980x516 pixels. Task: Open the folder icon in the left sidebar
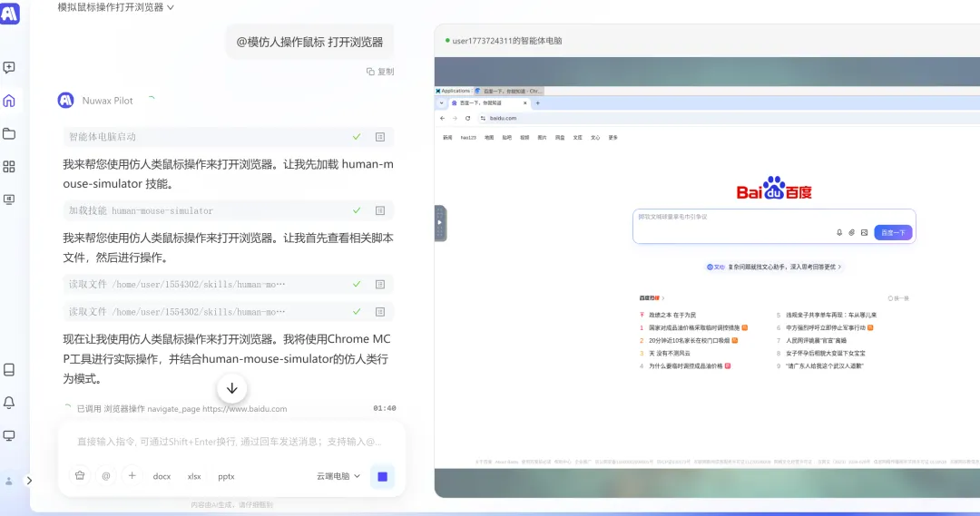pos(9,133)
